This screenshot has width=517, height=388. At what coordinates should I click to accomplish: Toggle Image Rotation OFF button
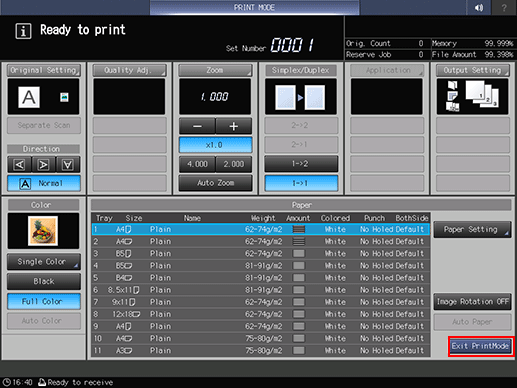[x=472, y=302]
